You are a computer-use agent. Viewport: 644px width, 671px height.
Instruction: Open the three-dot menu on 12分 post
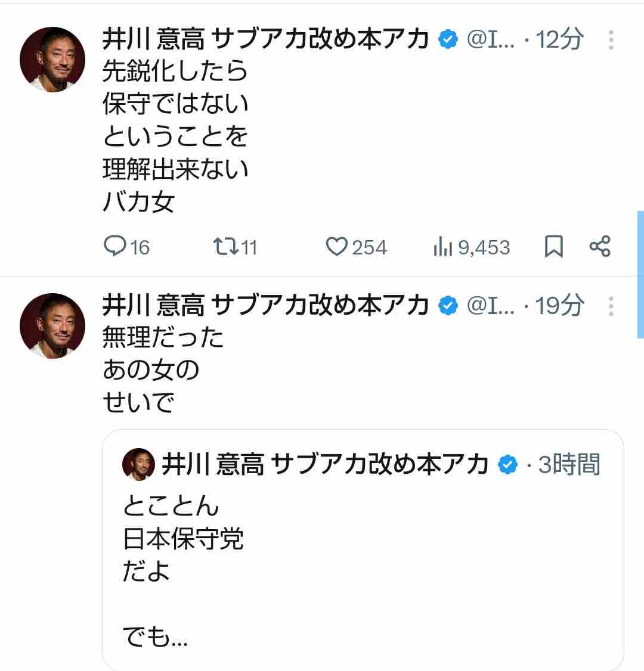611,40
